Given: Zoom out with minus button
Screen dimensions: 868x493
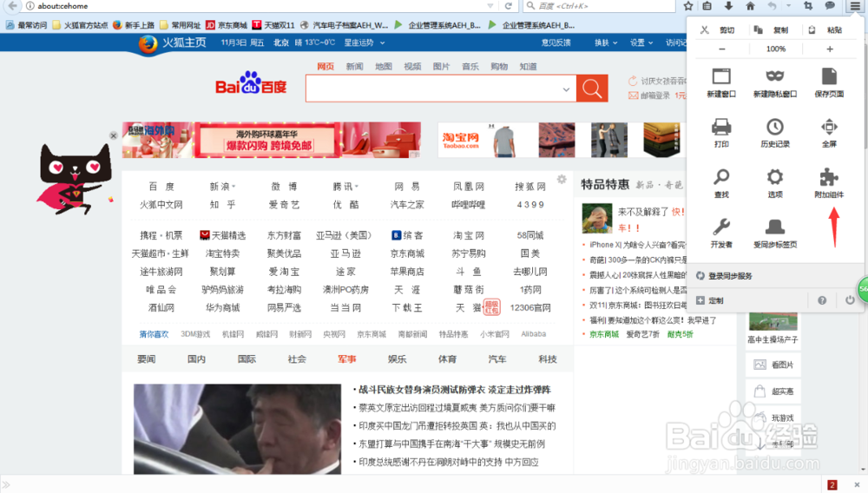Looking at the screenshot, I should click(x=722, y=49).
